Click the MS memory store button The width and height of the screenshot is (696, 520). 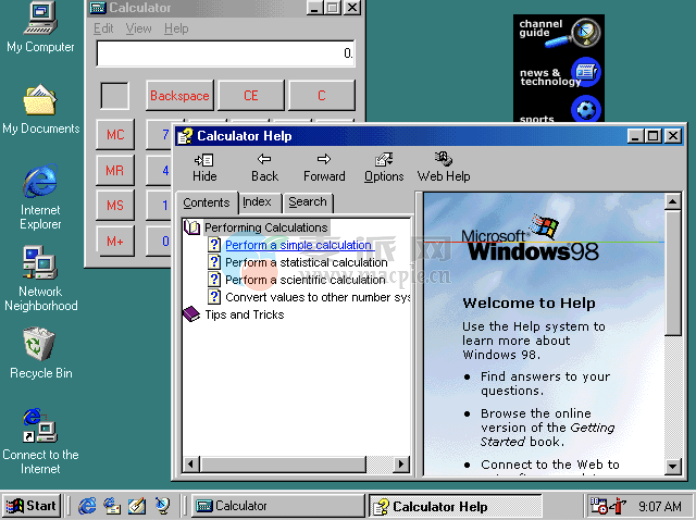point(115,206)
